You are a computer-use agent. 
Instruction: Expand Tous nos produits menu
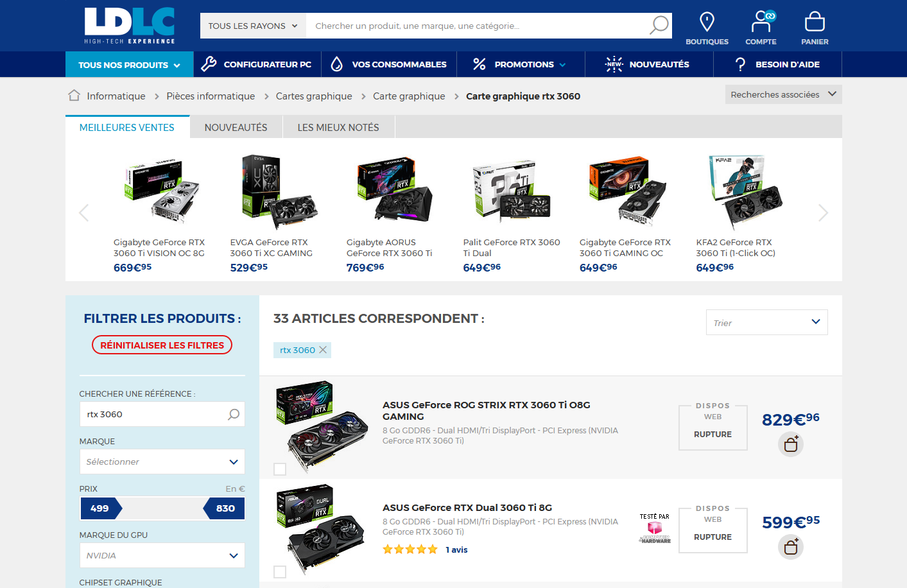129,64
